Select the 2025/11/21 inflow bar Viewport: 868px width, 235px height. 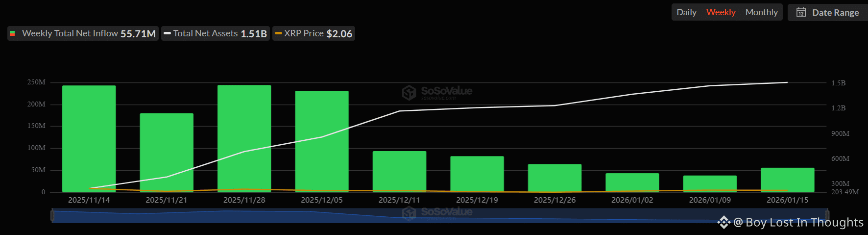(167, 153)
